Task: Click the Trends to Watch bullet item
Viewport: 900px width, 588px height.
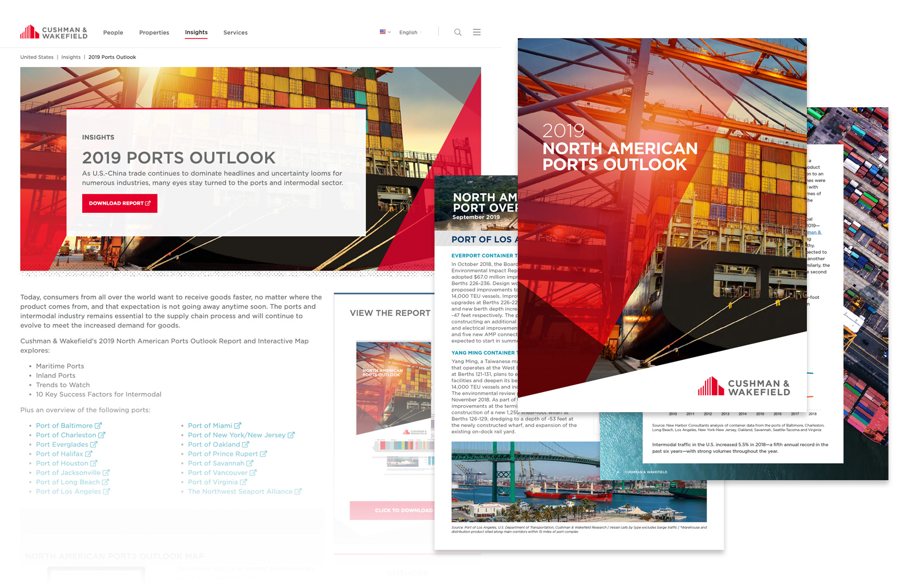Action: [63, 385]
